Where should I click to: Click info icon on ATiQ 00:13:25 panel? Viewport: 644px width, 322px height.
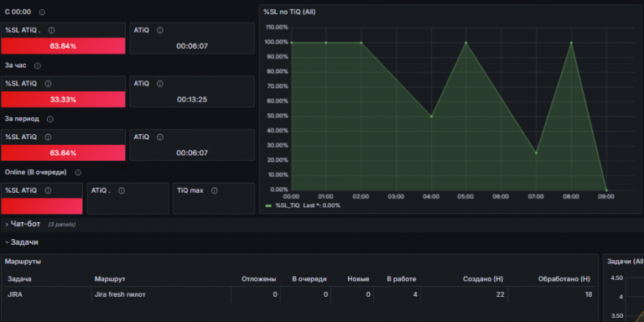pyautogui.click(x=160, y=84)
